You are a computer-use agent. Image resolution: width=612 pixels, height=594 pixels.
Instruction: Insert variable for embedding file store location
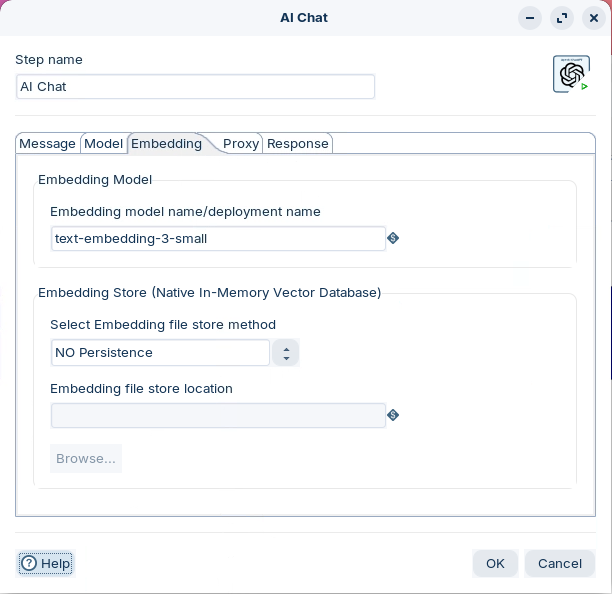393,415
